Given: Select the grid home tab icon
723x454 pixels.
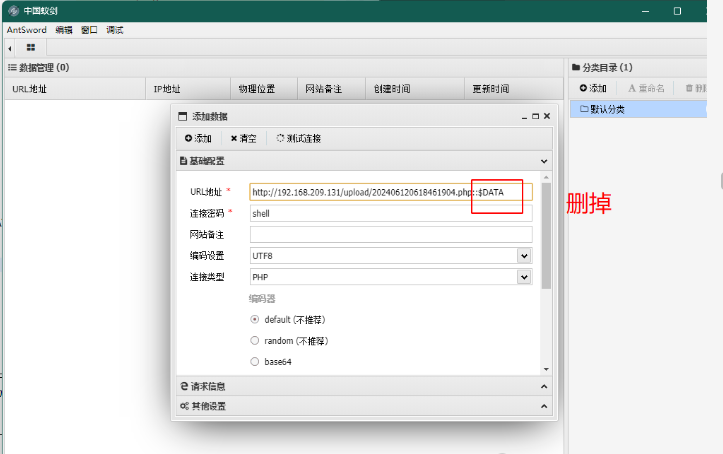Looking at the screenshot, I should coord(31,47).
